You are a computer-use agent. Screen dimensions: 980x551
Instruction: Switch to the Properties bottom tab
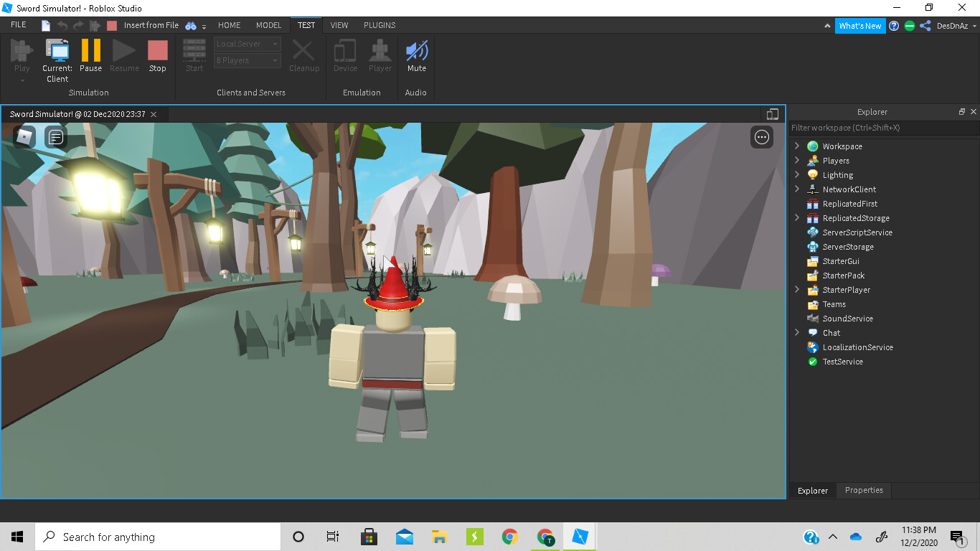pyautogui.click(x=864, y=490)
